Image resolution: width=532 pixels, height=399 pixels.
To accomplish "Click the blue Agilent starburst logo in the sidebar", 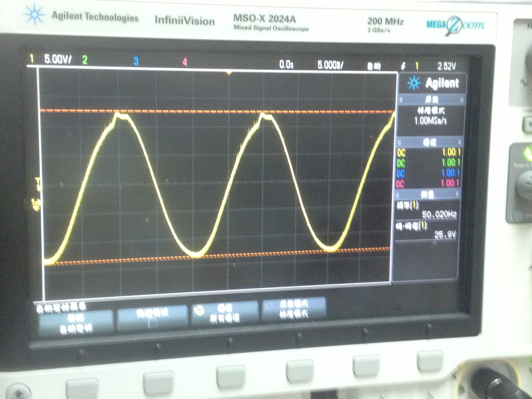I will click(x=414, y=83).
